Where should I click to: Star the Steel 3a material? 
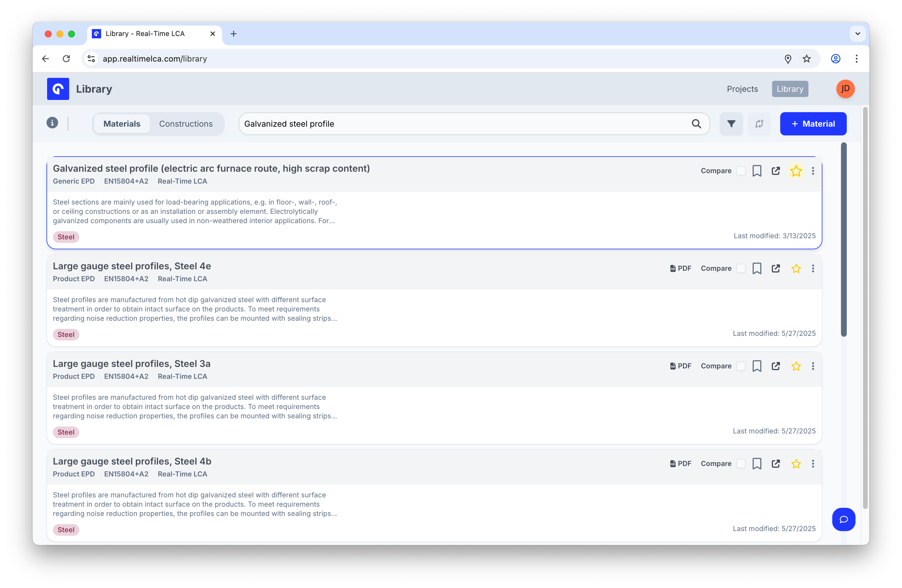click(x=796, y=366)
